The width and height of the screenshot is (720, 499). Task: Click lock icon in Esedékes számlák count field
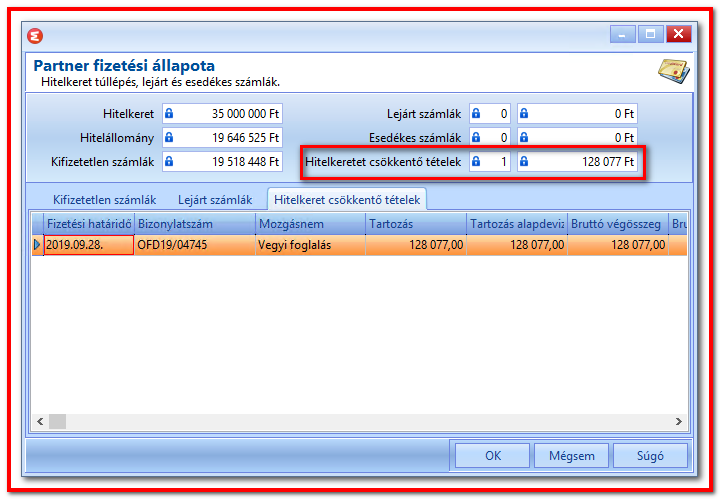476,137
